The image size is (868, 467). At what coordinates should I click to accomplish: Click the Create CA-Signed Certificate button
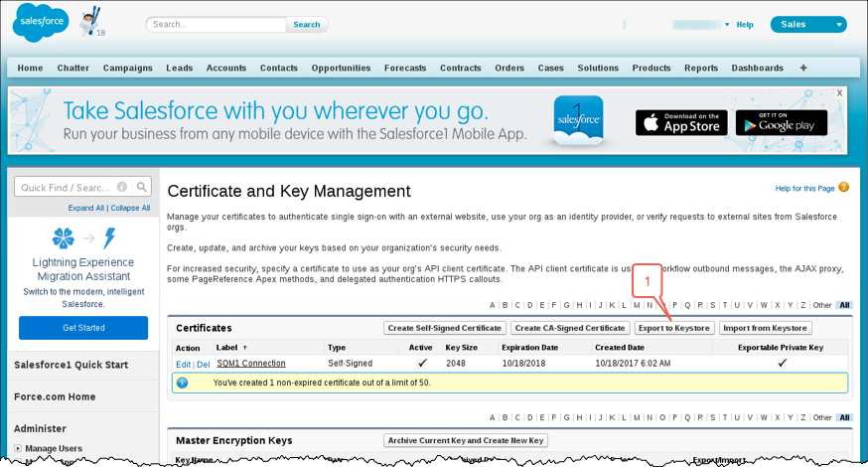pyautogui.click(x=570, y=328)
